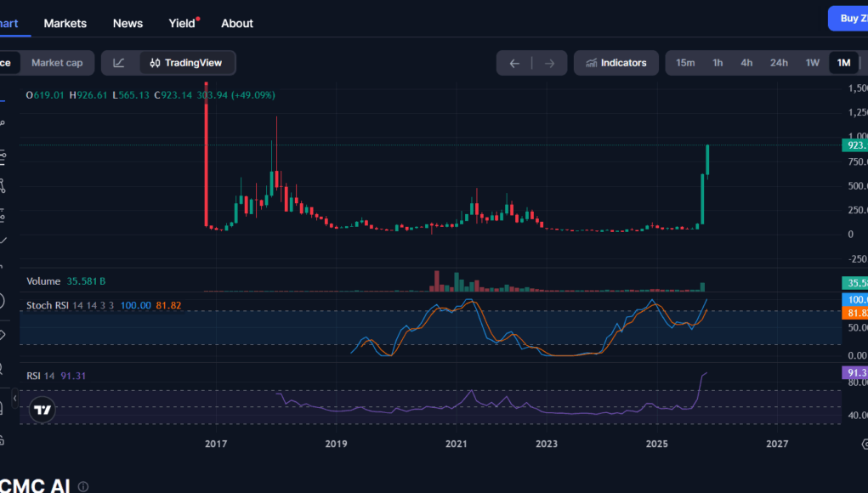
Task: Click the chart settings gear icon
Action: point(863,444)
